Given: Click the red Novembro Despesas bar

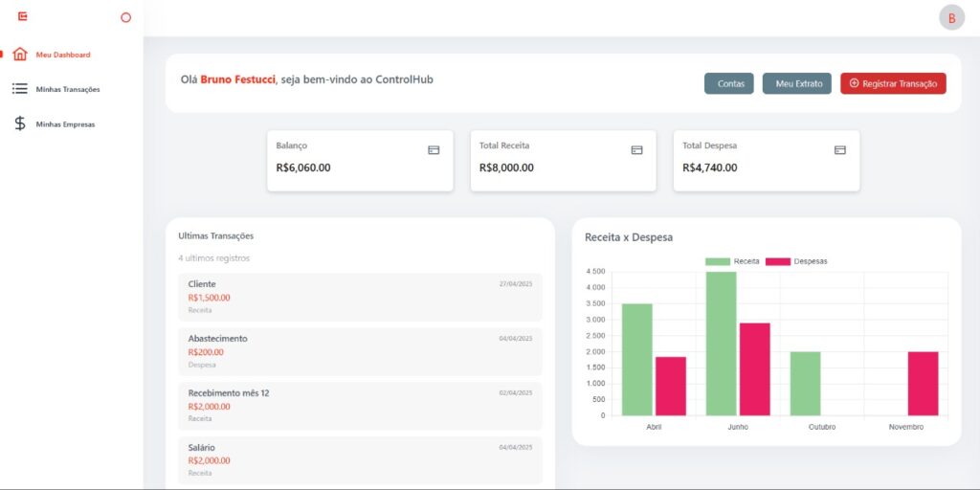Looking at the screenshot, I should click(923, 383).
